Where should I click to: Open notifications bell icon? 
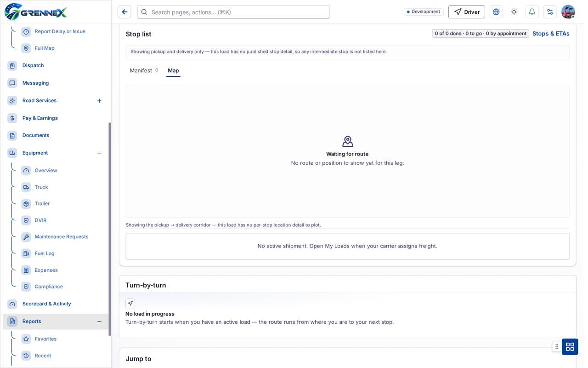click(x=532, y=12)
